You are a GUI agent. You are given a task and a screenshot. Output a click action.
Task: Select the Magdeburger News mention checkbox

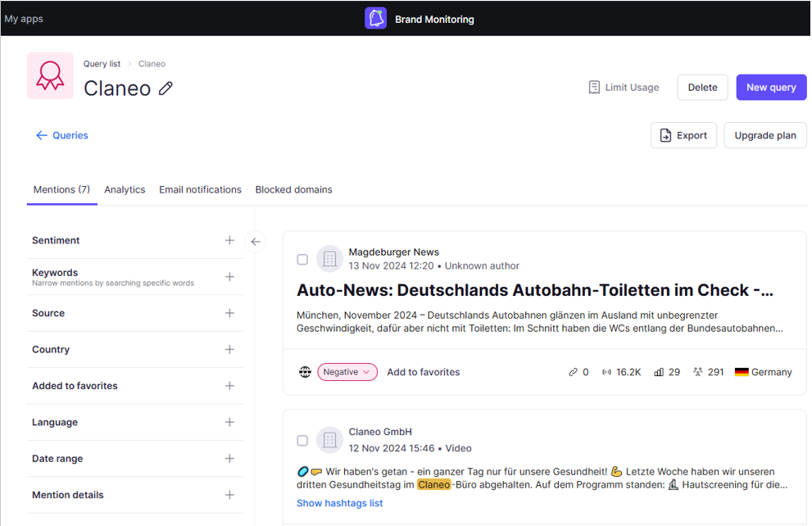coord(302,260)
